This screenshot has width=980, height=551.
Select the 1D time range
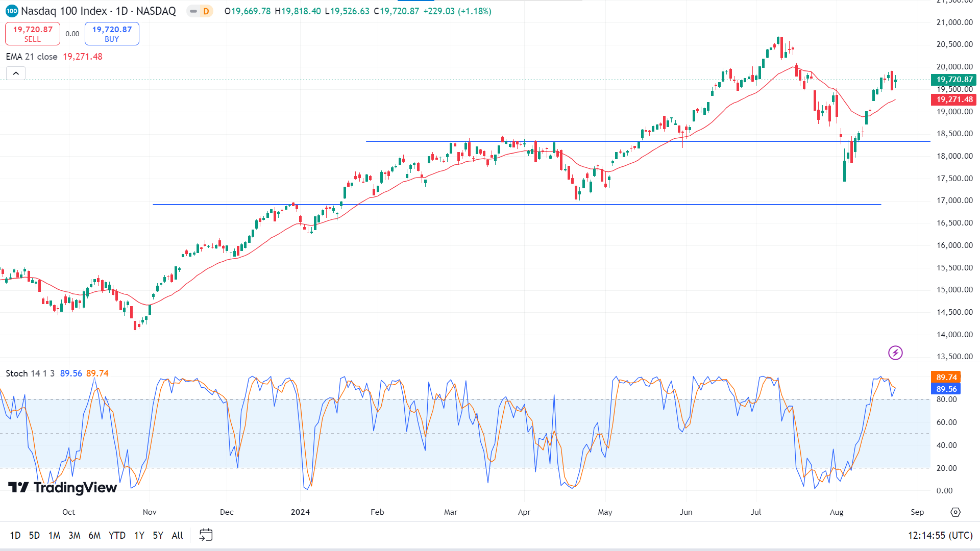coord(15,535)
